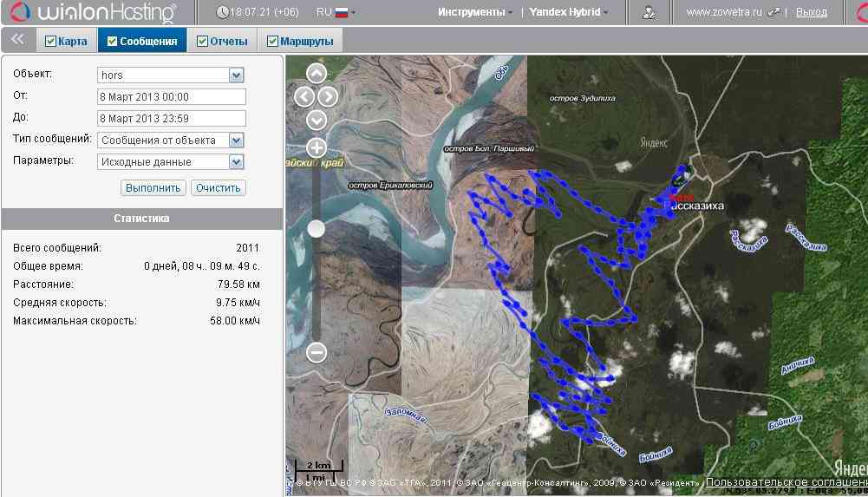
Task: Toggle the Карта checkbox
Action: [x=50, y=41]
